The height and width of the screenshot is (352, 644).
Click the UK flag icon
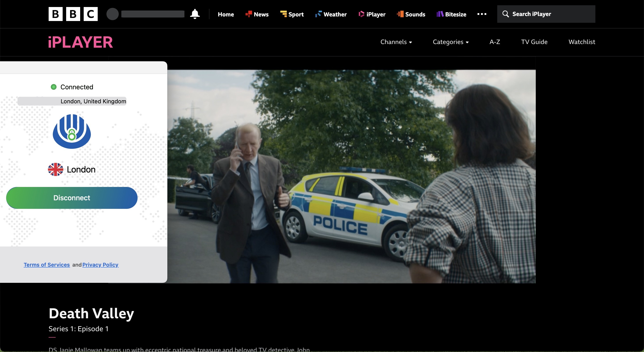[55, 169]
